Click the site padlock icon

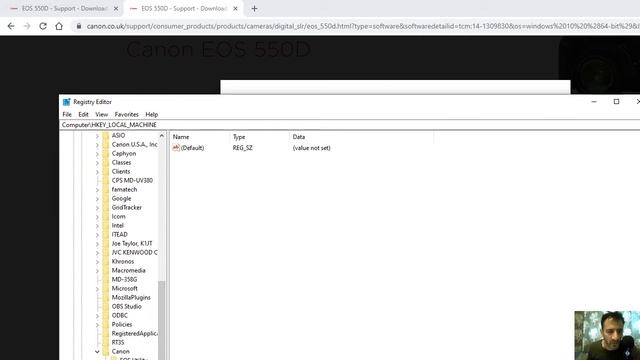(78, 26)
